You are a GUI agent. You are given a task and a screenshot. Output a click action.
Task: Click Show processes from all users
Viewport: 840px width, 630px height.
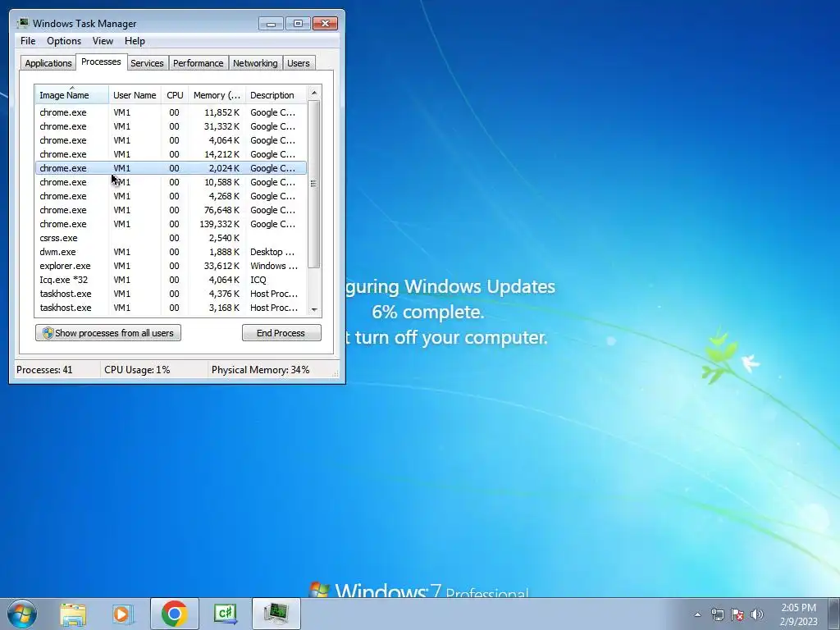point(108,333)
